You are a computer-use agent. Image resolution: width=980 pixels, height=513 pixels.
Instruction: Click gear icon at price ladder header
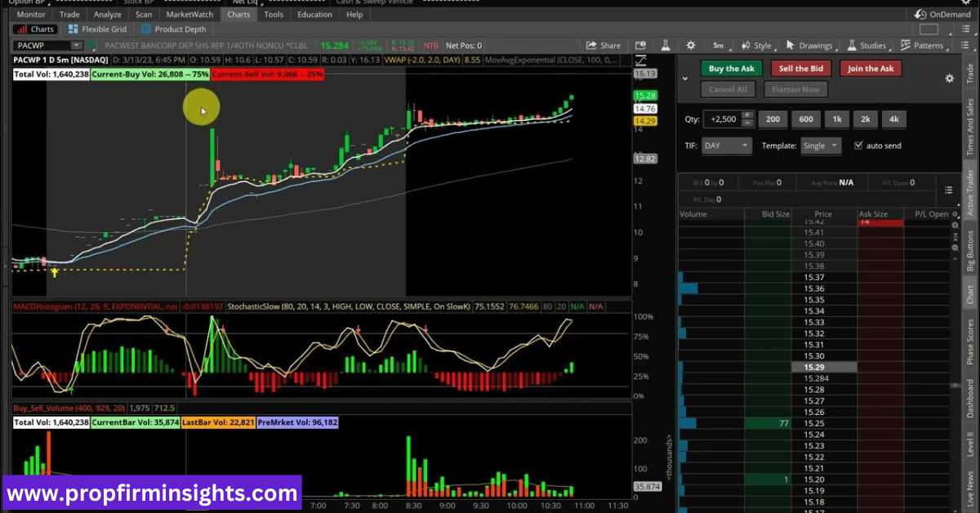tap(955, 214)
